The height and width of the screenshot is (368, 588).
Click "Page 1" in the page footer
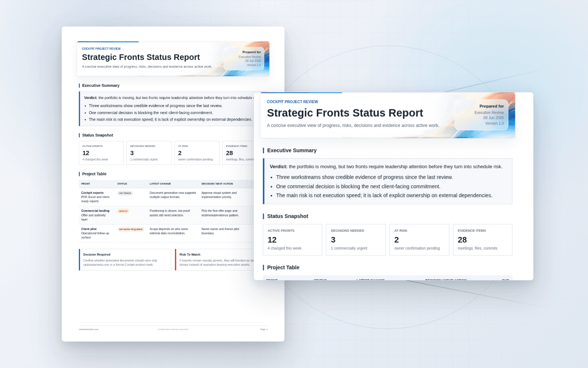pyautogui.click(x=264, y=329)
